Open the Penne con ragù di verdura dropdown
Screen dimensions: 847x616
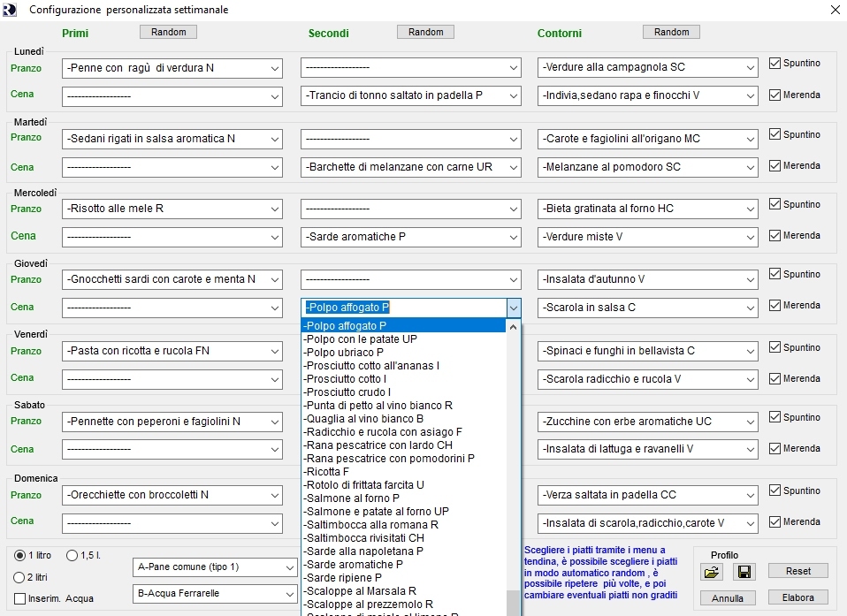tap(275, 69)
